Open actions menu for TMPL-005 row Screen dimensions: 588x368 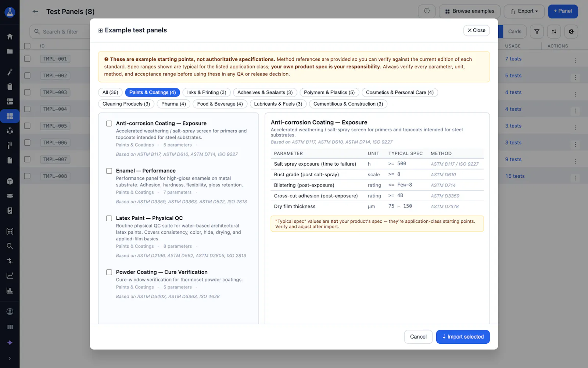pyautogui.click(x=575, y=128)
